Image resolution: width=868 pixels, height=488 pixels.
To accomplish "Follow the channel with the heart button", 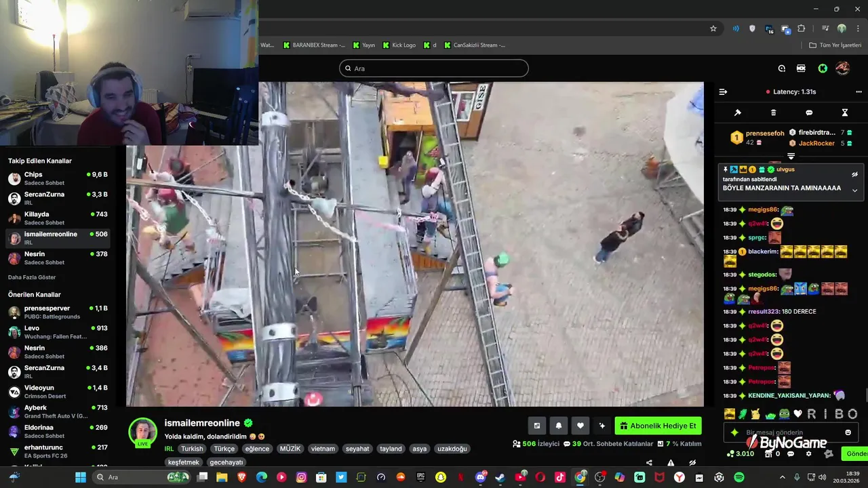I will point(580,426).
